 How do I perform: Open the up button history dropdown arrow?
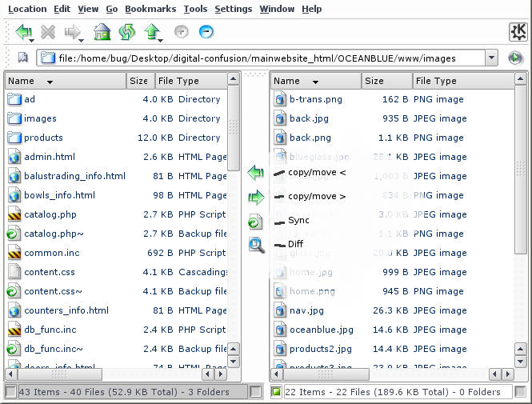(161, 40)
